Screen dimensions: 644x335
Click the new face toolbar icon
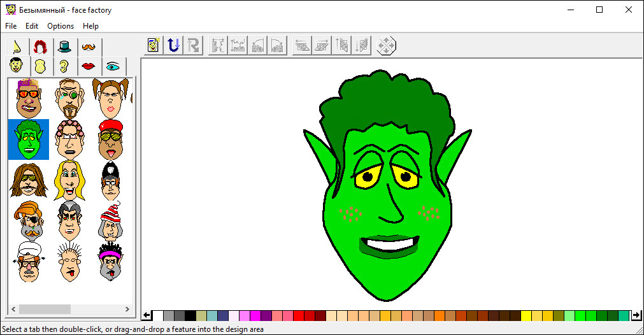(153, 45)
